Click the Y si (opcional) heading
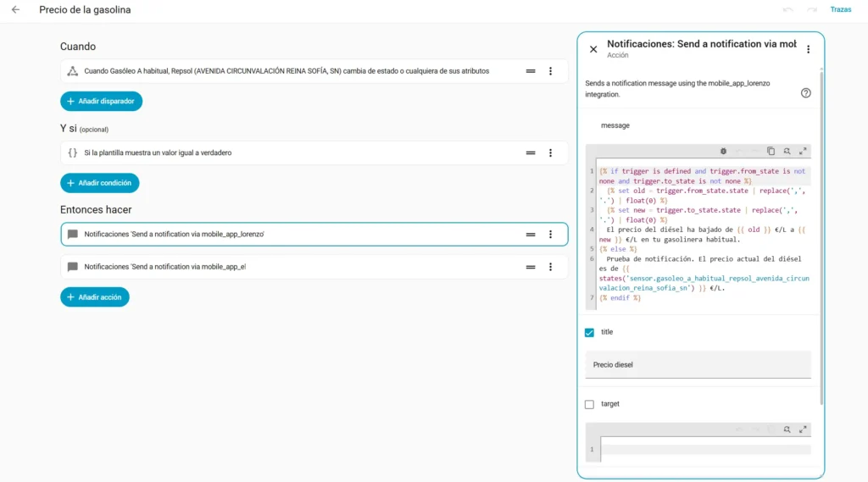This screenshot has height=482, width=868. click(x=84, y=129)
